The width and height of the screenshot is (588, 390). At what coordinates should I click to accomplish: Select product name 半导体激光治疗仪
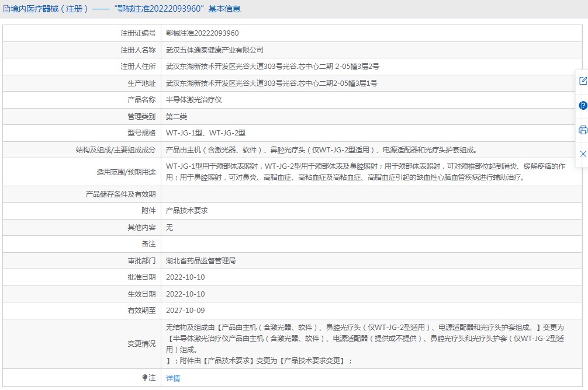click(x=194, y=100)
